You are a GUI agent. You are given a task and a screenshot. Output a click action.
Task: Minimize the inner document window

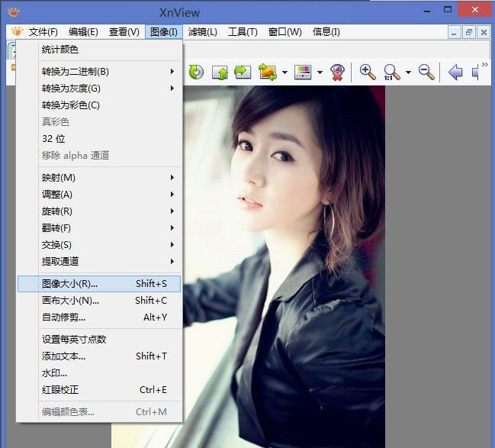[x=454, y=32]
